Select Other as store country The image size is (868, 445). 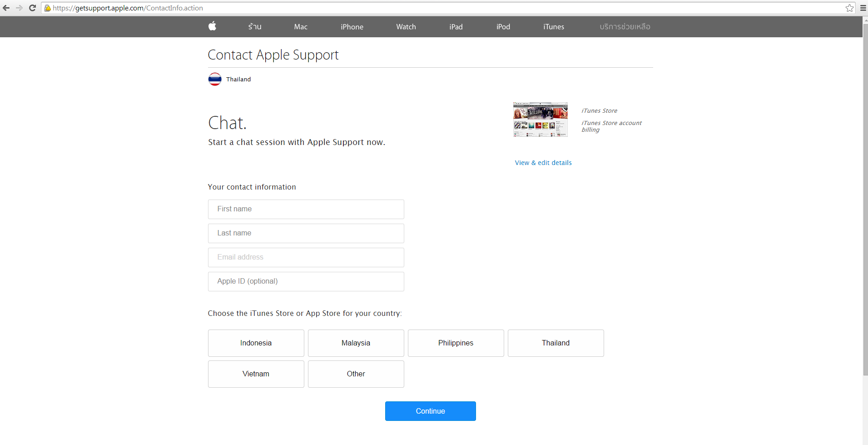(356, 374)
